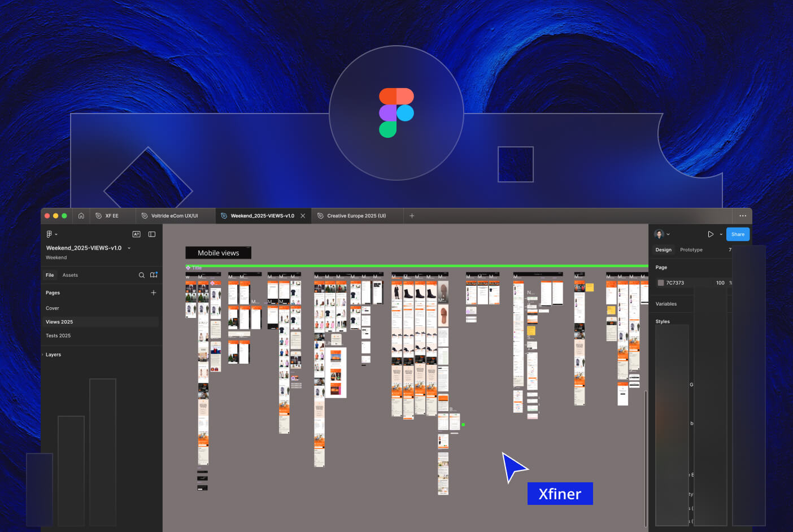This screenshot has width=793, height=532.
Task: Click the Styles section header
Action: (663, 321)
